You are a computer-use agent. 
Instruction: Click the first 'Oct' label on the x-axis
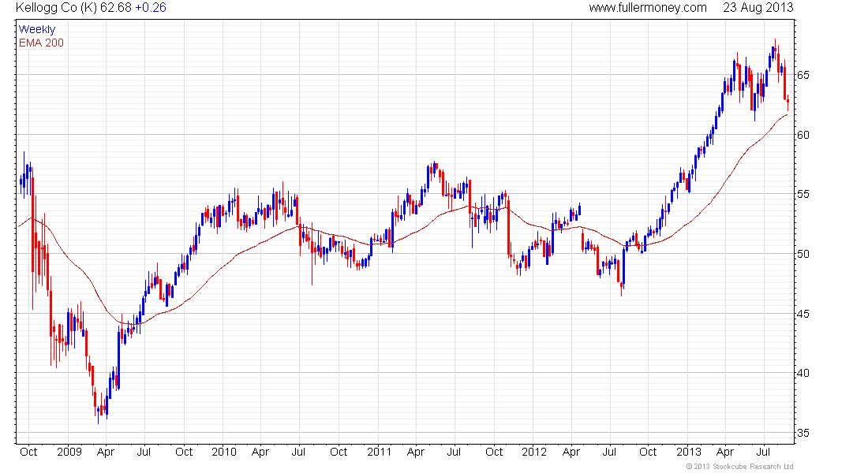pos(28,452)
